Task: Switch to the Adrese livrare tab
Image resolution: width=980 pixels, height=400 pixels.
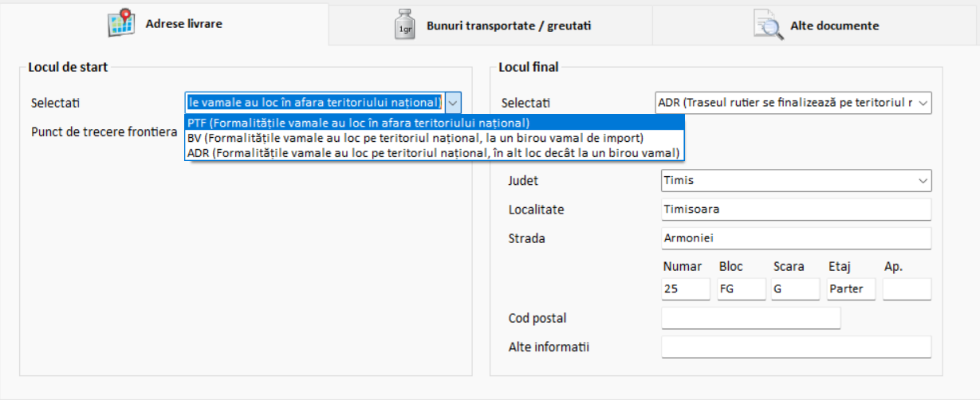Action: (x=164, y=24)
